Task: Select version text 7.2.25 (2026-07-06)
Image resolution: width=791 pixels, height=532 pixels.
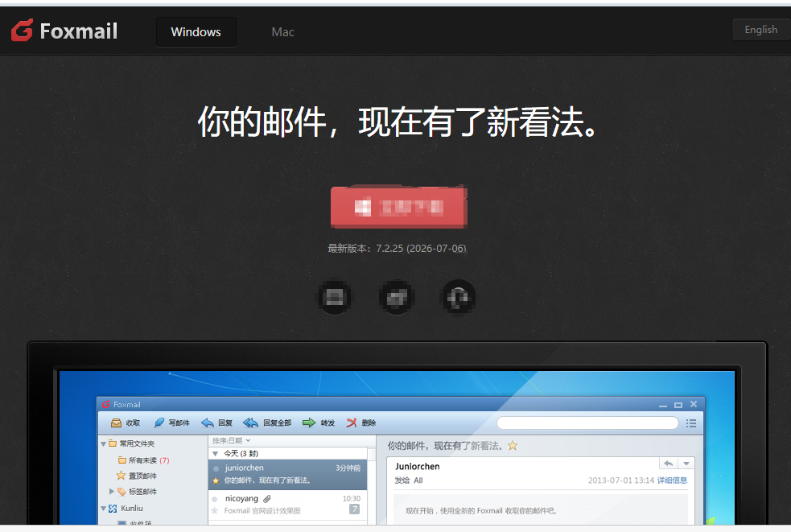Action: (x=421, y=249)
